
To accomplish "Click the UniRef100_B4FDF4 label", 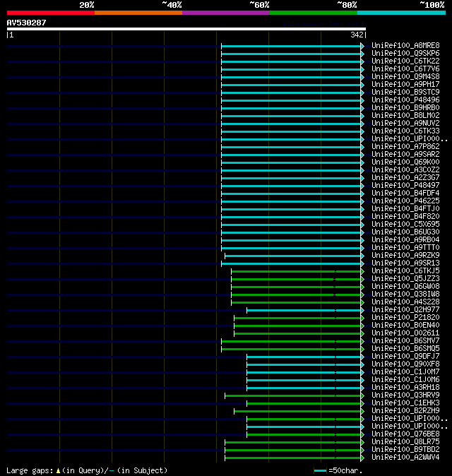I will pyautogui.click(x=405, y=193).
